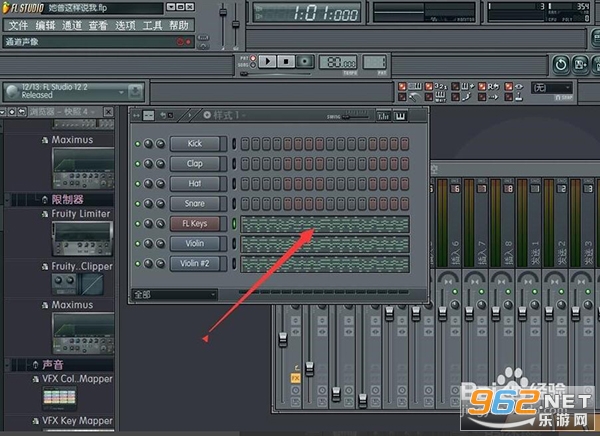Select SONG mode radio
This screenshot has height=436, width=600.
(x=253, y=65)
